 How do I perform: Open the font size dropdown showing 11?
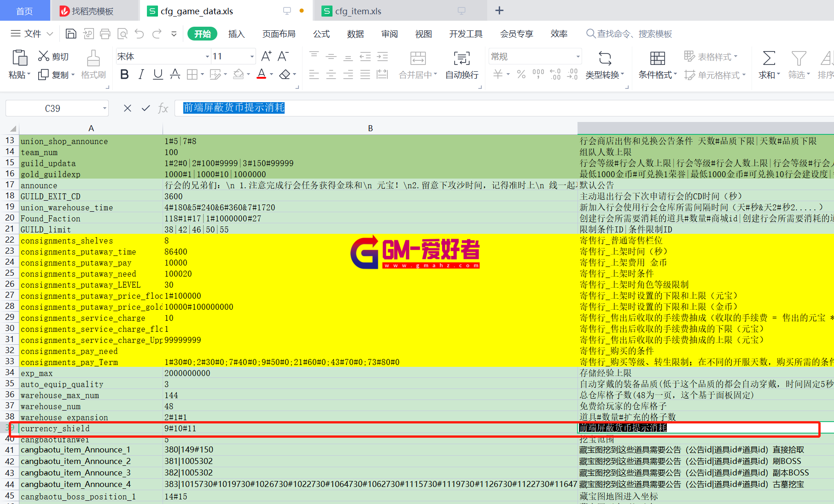click(x=252, y=57)
